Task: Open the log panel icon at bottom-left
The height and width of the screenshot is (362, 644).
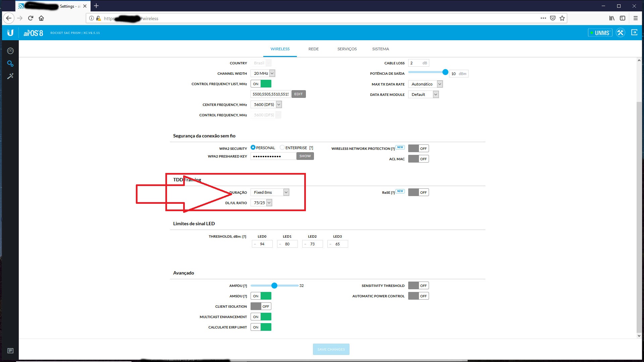Action: click(x=10, y=351)
